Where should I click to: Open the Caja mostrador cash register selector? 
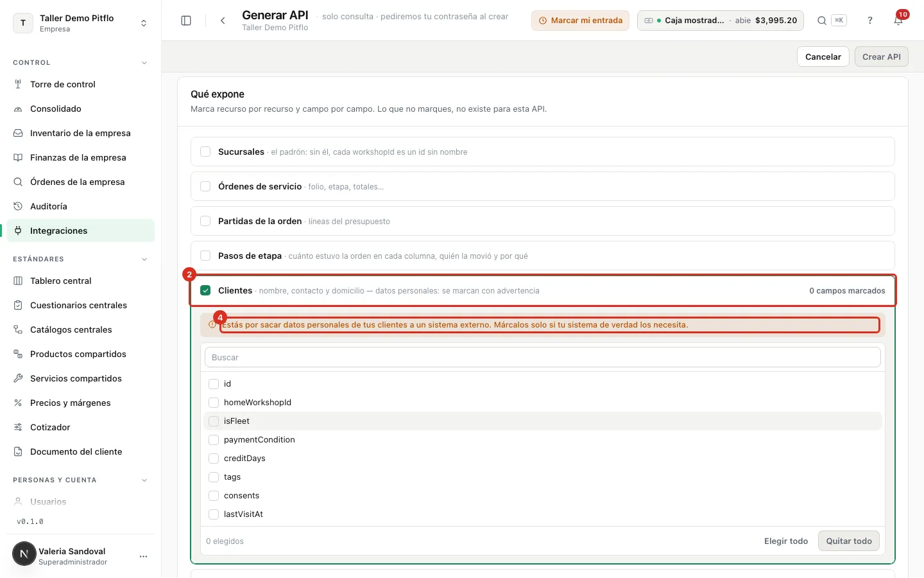tap(720, 21)
